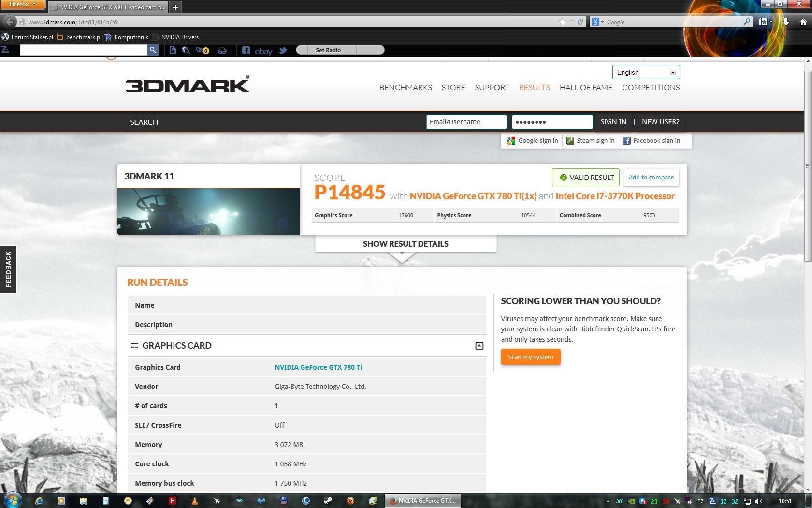Click the magnifier in the Google search box
The image size is (812, 508).
747,22
